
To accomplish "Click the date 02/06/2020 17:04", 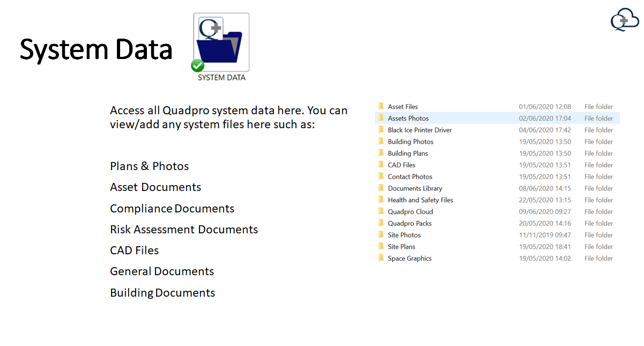I will click(545, 119).
